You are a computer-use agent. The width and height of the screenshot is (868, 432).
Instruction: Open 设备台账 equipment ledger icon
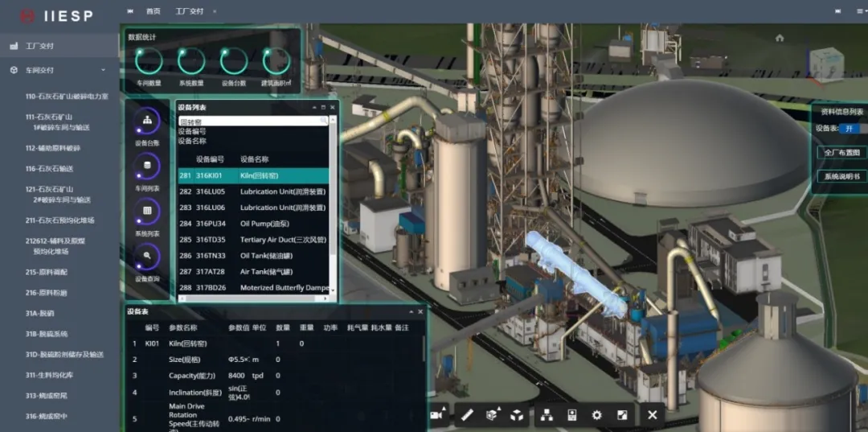[x=147, y=121]
